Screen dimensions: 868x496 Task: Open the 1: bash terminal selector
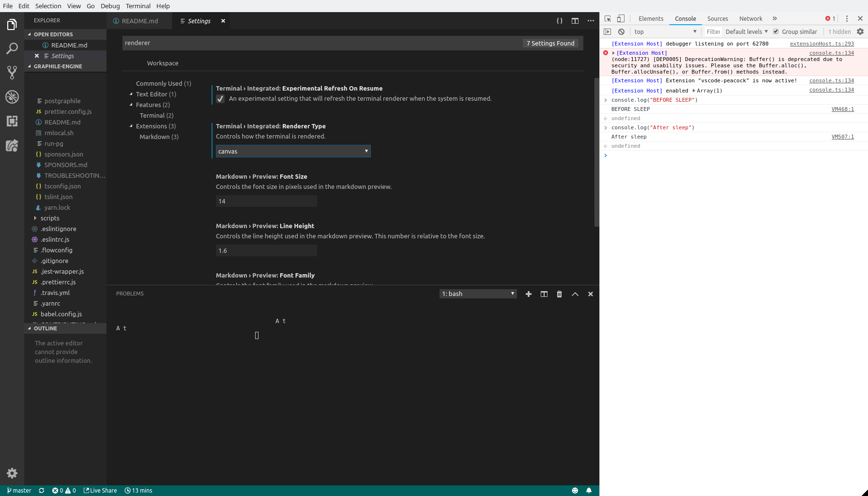(478, 294)
